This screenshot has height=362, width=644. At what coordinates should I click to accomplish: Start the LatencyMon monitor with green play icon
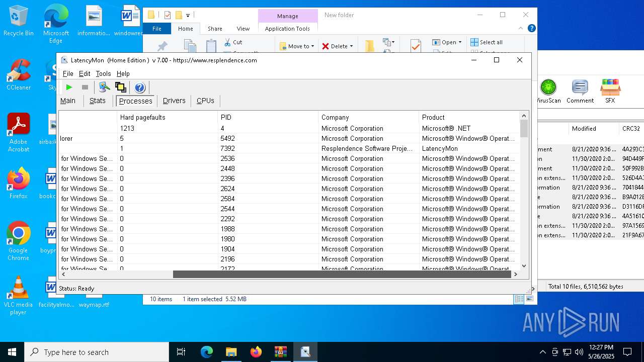pyautogui.click(x=69, y=87)
